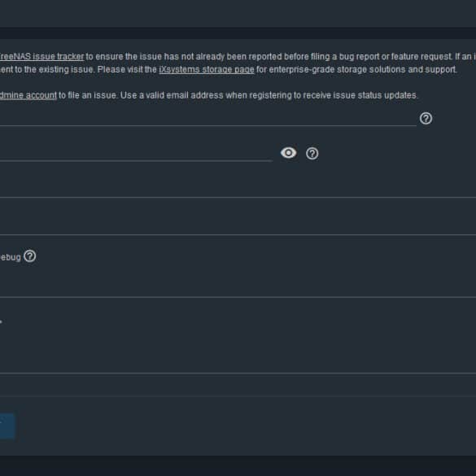The image size is (476, 476).
Task: Open the Attach Debug help tooltip
Action: (30, 256)
